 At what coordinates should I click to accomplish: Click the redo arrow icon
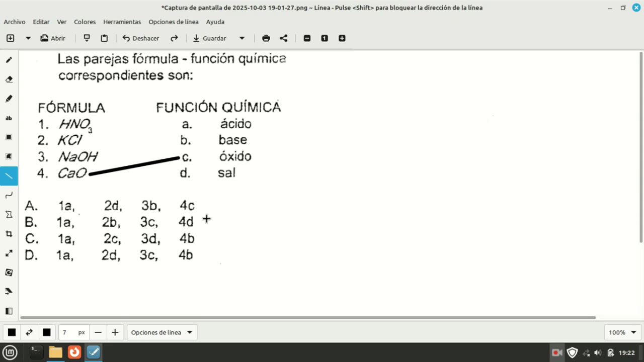click(x=174, y=38)
